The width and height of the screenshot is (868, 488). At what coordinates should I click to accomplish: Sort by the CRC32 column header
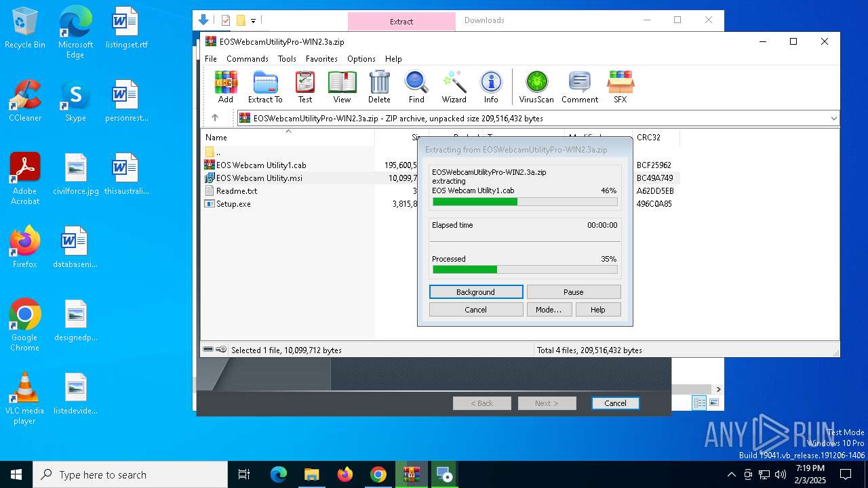point(656,138)
